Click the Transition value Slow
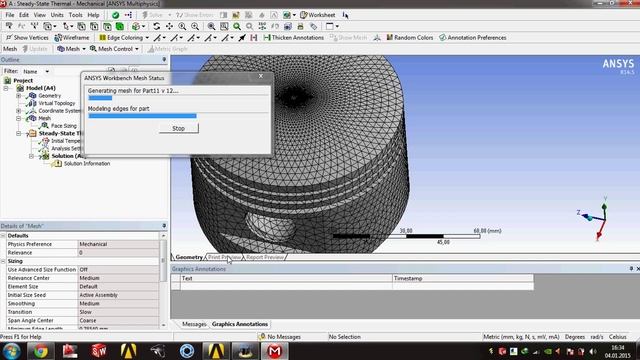640x360 pixels. 118,312
